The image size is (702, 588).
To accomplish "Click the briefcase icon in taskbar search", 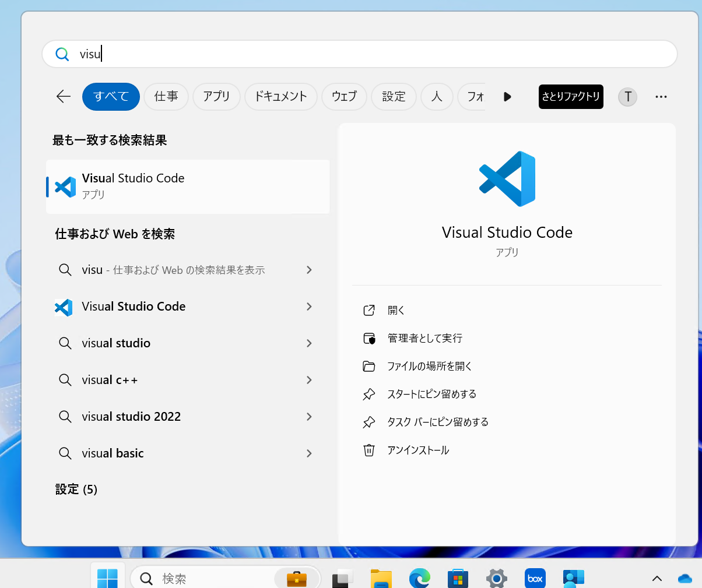I will (297, 579).
